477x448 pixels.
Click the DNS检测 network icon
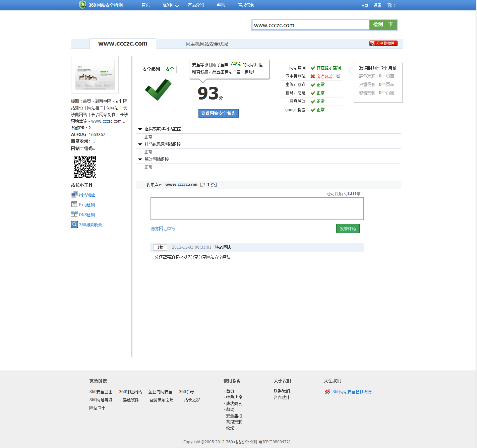[x=74, y=214]
